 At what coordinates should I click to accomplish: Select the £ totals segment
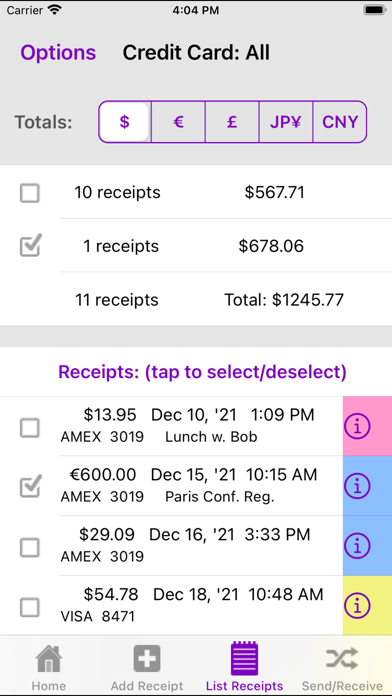232,122
